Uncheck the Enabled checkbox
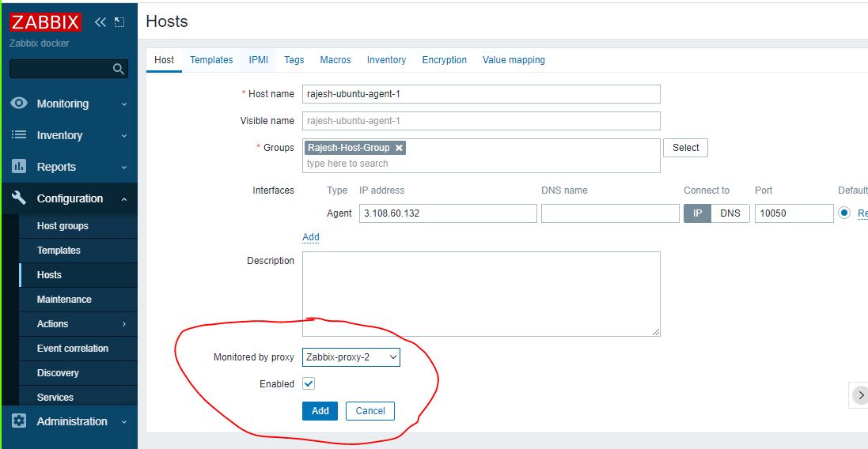The height and width of the screenshot is (449, 868). click(309, 383)
